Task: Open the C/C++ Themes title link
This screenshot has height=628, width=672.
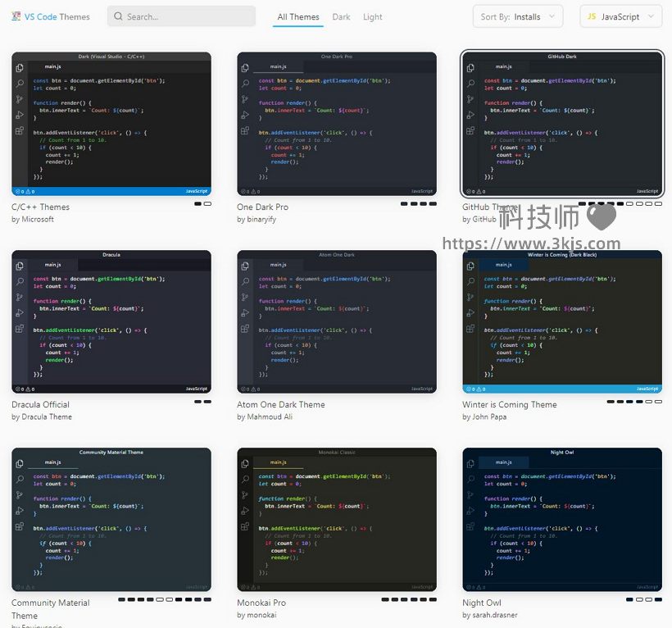Action: pos(40,207)
